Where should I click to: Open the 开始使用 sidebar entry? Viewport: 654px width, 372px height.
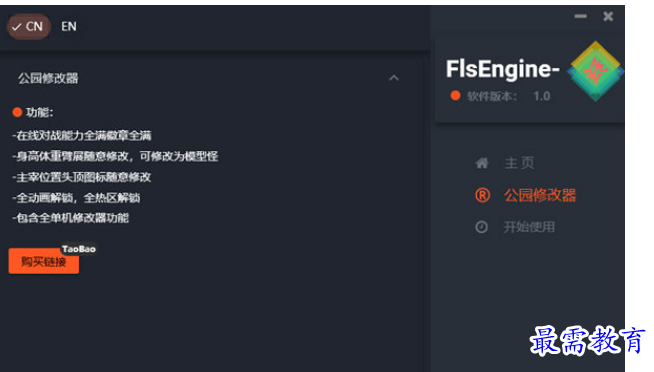coord(529,227)
